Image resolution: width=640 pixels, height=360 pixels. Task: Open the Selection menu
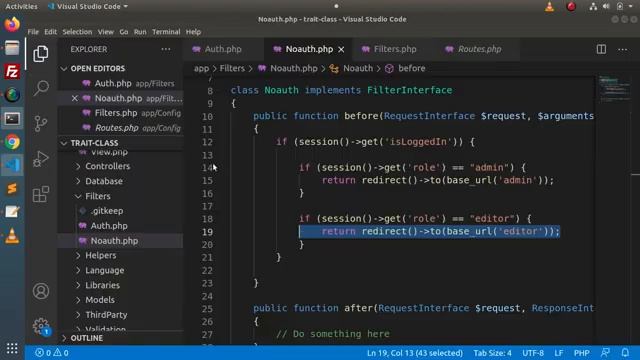(77, 32)
